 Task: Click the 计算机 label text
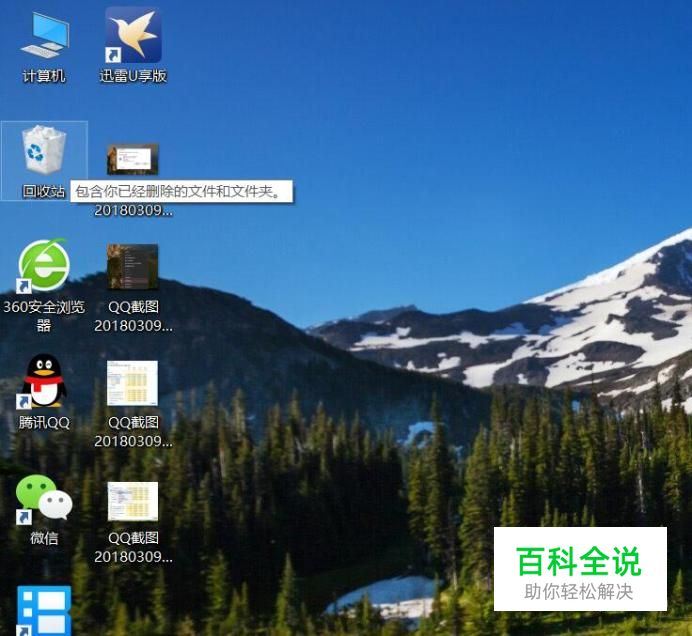pos(44,76)
